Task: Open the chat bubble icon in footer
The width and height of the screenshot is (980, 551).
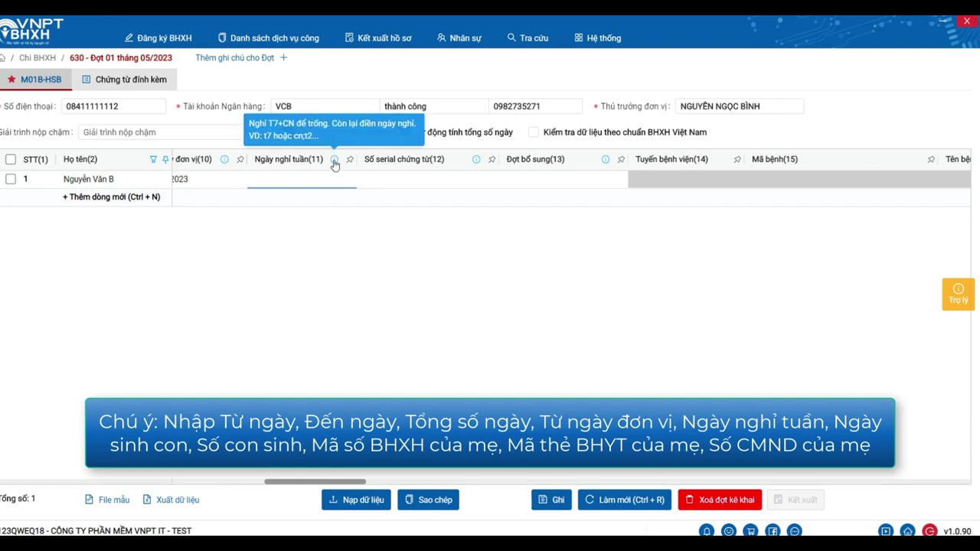Action: 795,531
